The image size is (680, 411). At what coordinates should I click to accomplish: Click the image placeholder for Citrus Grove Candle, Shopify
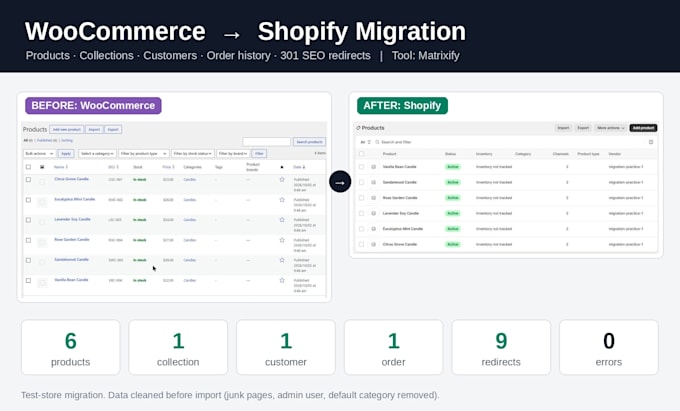click(x=373, y=245)
